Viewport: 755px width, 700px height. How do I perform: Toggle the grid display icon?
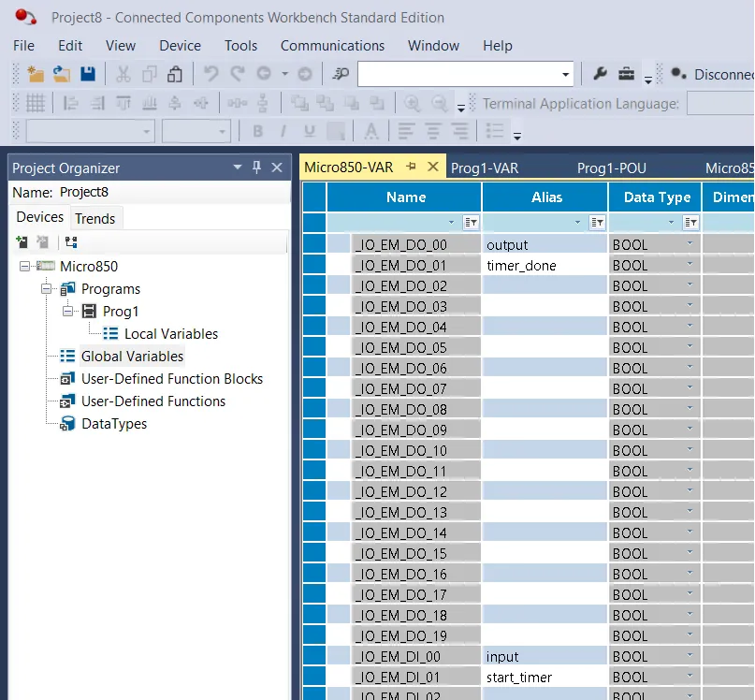[x=36, y=103]
